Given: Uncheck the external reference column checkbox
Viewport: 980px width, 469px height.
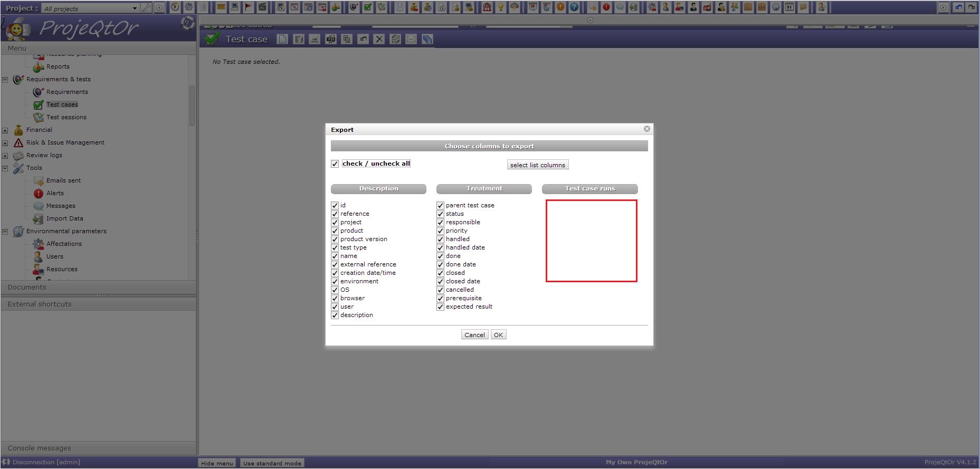Looking at the screenshot, I should coord(335,265).
